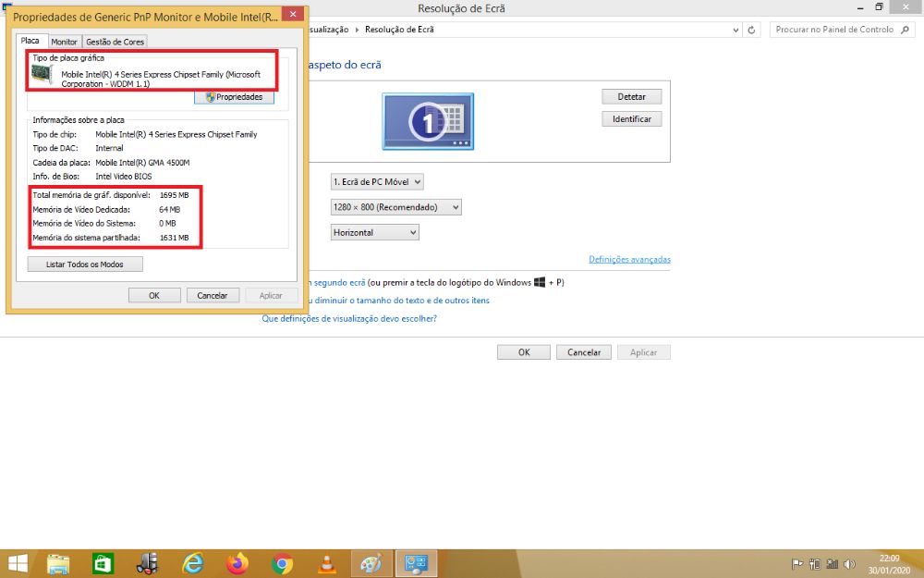Click the 'Procurar no Painel de Controlo' search field

[x=841, y=30]
